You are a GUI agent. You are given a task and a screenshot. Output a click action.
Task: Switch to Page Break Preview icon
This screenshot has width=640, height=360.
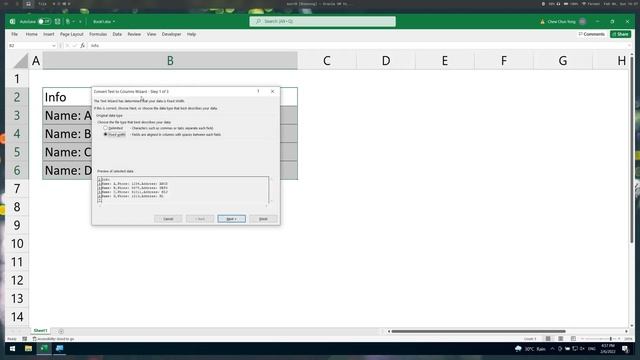click(573, 339)
